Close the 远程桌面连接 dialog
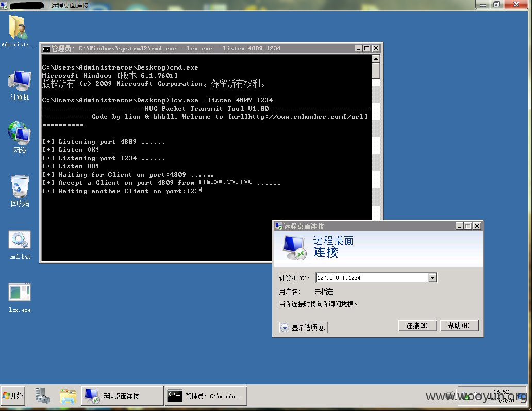Image resolution: width=532 pixels, height=411 pixels. click(x=477, y=226)
